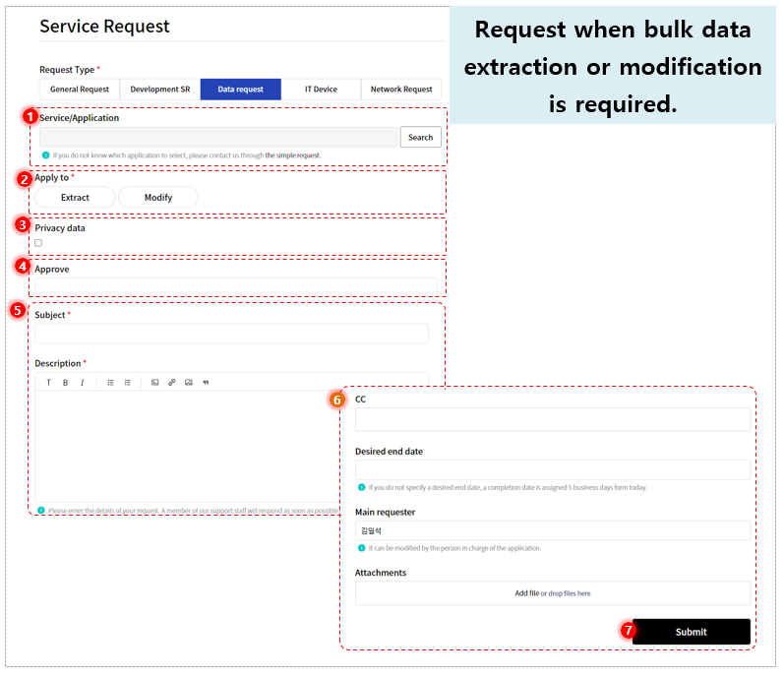
Task: Insert a bulleted list in Description
Action: pyautogui.click(x=110, y=383)
